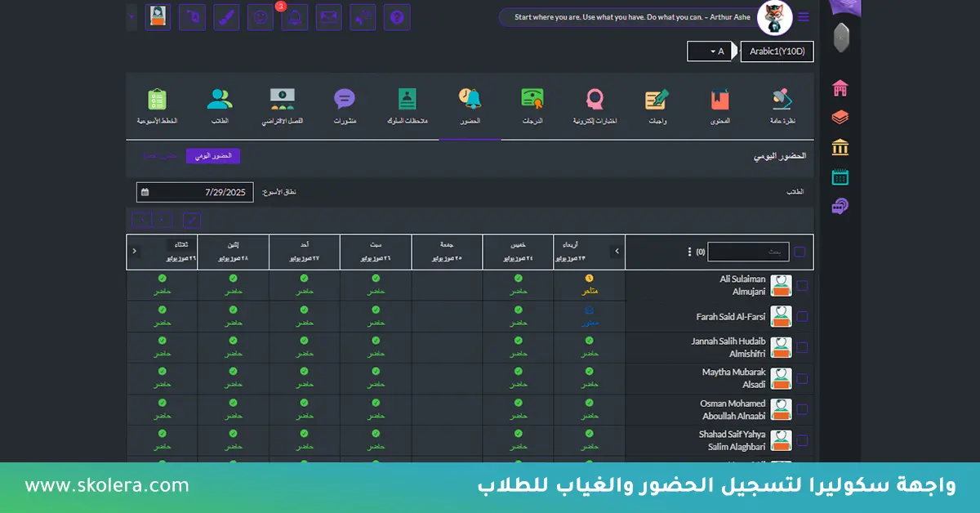Check the select-all checkbox in the table header

point(801,251)
